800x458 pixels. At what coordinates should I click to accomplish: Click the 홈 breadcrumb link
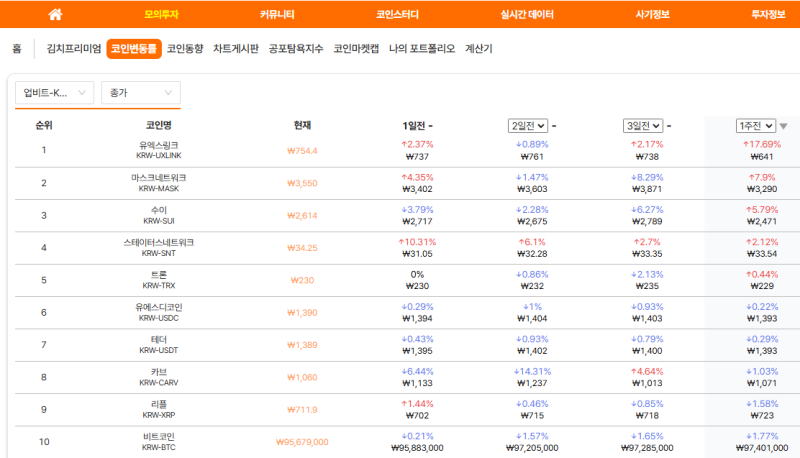[17, 48]
